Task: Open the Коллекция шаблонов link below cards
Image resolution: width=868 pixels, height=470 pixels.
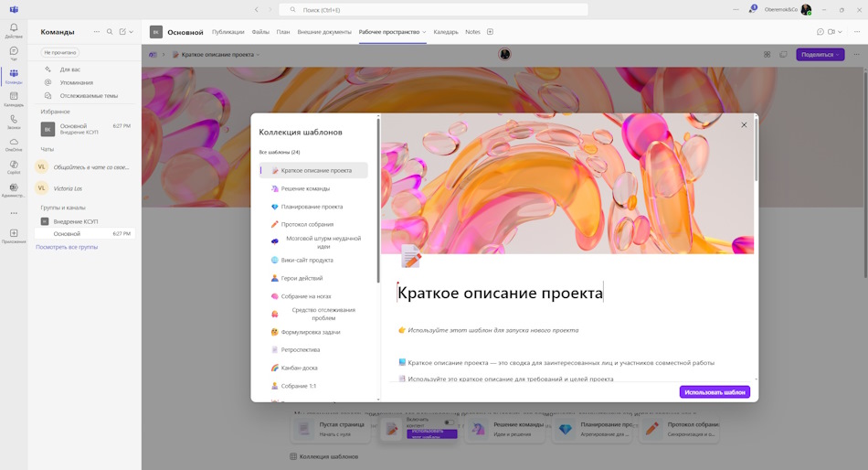Action: (323, 456)
